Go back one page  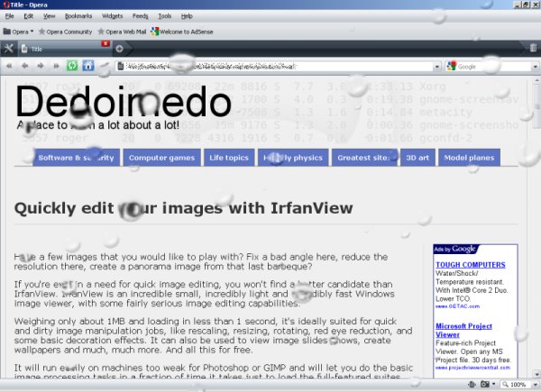tap(25, 66)
